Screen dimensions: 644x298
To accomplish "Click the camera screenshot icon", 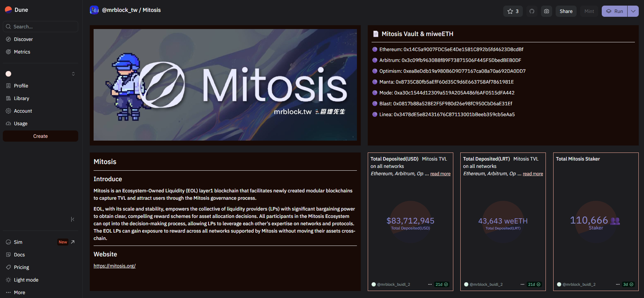I will click(x=547, y=11).
